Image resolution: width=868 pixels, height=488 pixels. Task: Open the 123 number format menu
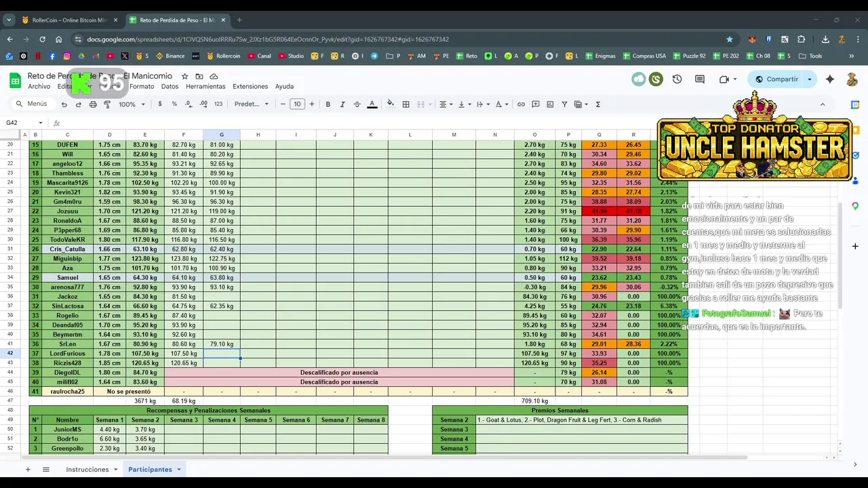coord(218,104)
